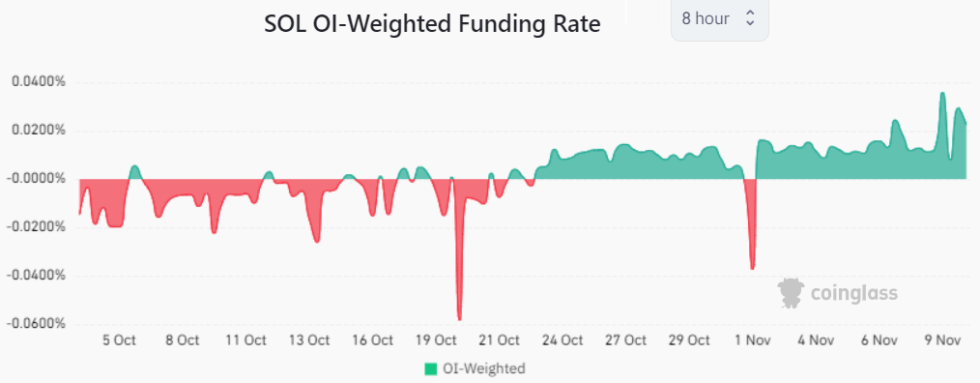
Task: Click the coinglass watermark text
Action: (853, 293)
